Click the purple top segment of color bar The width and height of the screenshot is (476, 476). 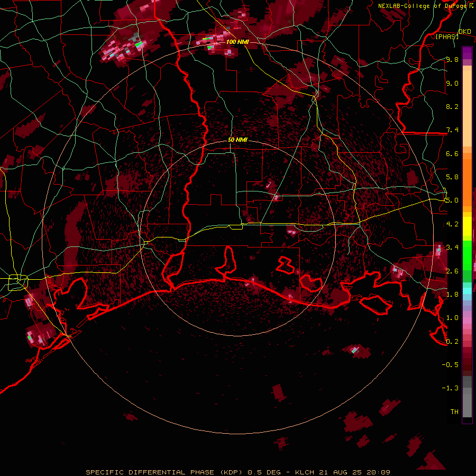click(467, 53)
